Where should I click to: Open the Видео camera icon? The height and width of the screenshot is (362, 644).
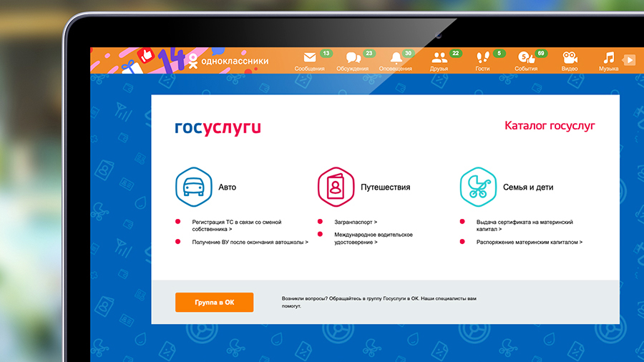point(570,57)
